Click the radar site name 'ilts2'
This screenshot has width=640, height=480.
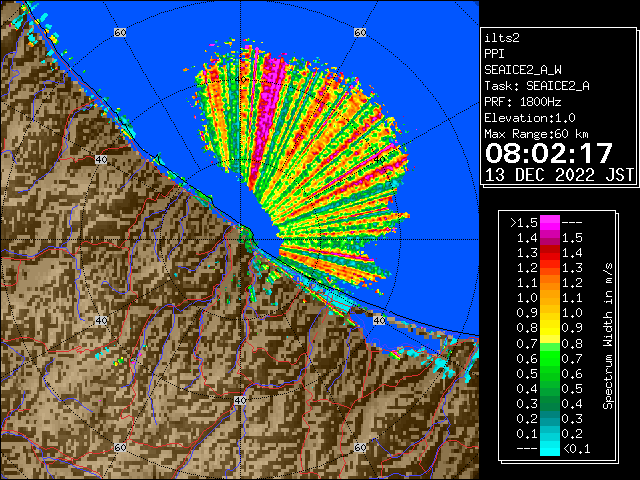(502, 38)
